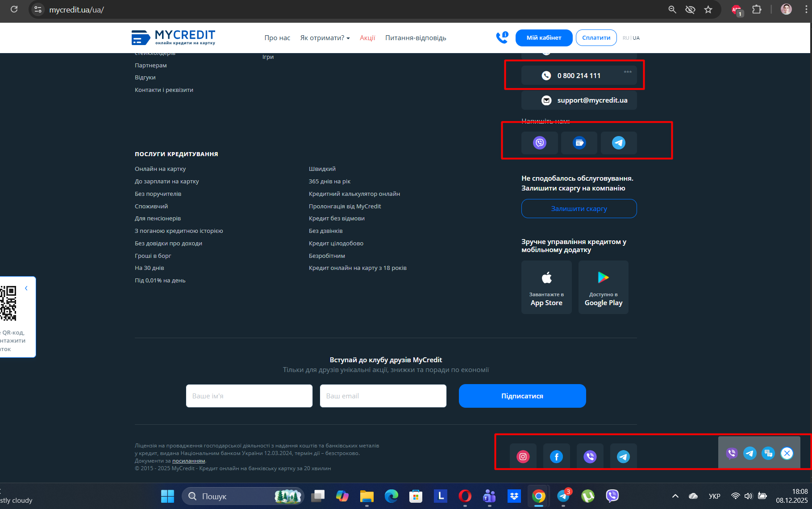The width and height of the screenshot is (812, 509).
Task: Open the 'Ігри' footer link
Action: [268, 57]
